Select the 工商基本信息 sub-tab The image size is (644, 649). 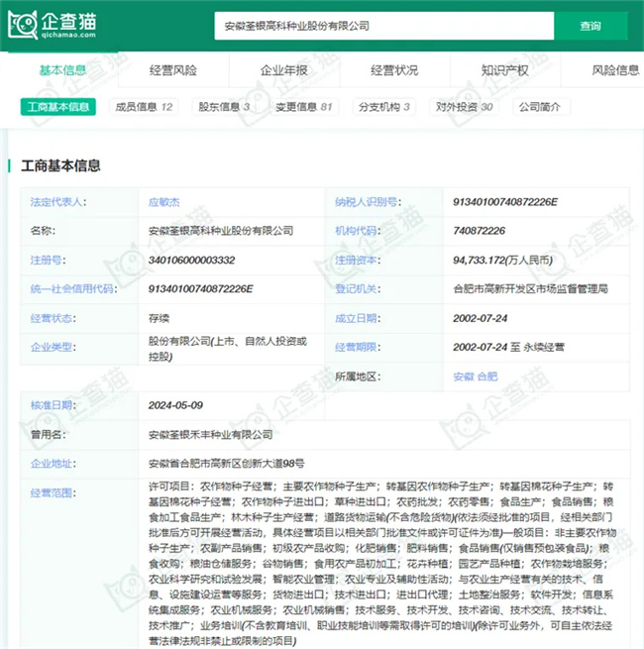tap(58, 107)
